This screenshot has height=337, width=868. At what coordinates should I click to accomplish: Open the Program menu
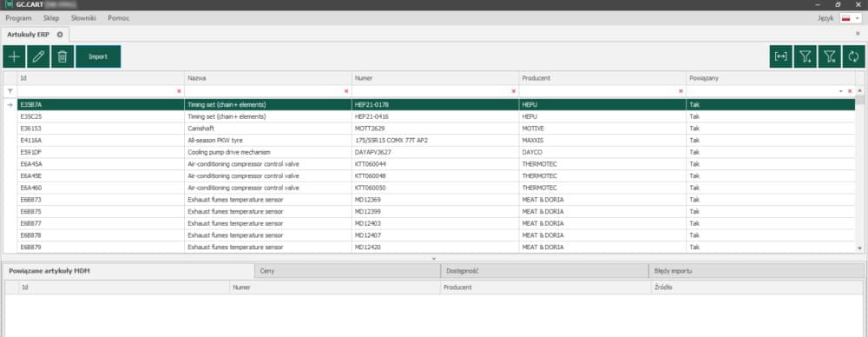[x=18, y=17]
